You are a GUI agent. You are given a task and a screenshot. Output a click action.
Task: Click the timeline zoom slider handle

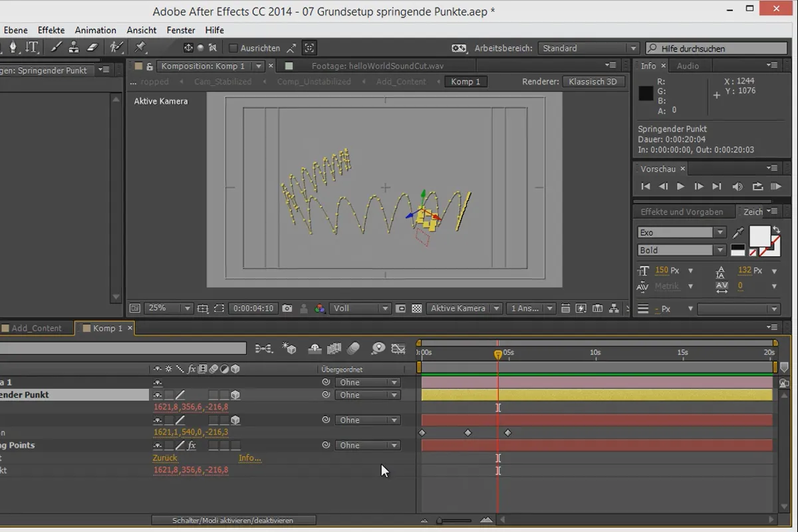click(439, 521)
